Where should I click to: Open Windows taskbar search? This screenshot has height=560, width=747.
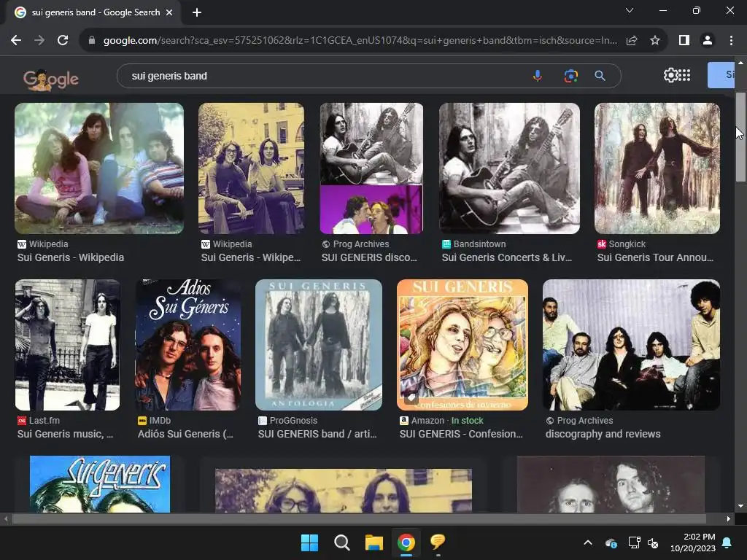point(341,542)
